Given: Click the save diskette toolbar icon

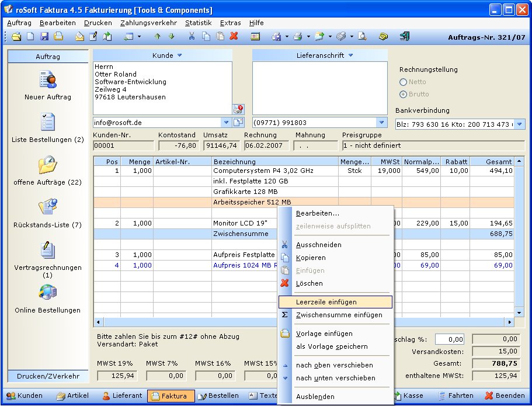Looking at the screenshot, I should [x=45, y=36].
